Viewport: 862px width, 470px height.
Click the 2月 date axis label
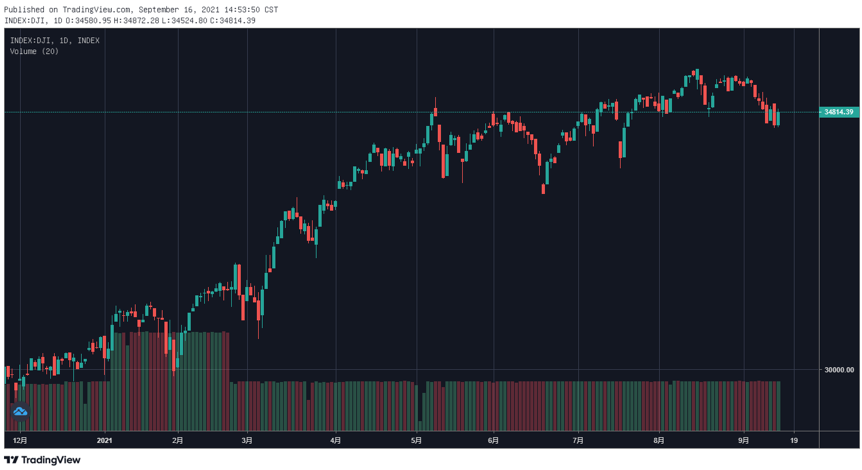click(x=177, y=440)
